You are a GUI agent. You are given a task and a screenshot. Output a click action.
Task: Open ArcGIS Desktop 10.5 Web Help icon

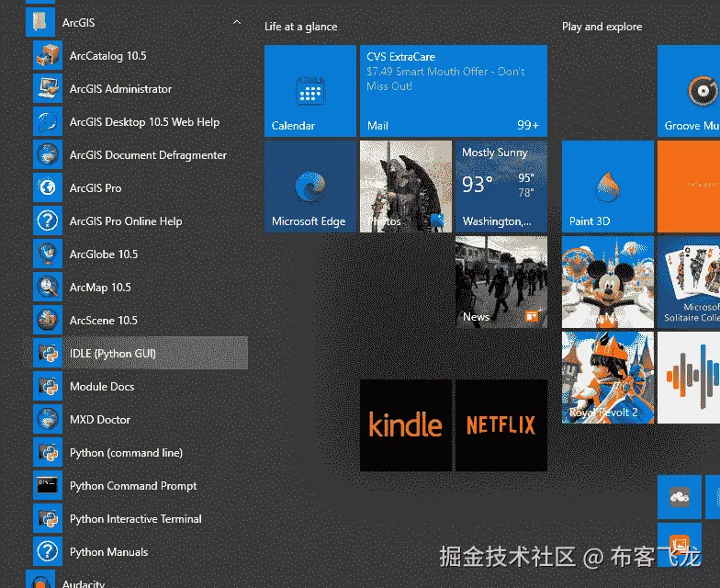48,121
